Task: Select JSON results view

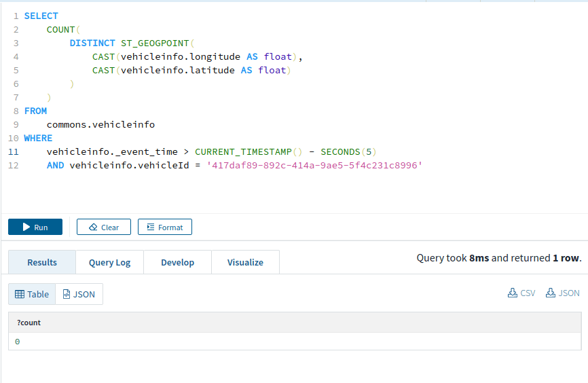Action: tap(79, 294)
